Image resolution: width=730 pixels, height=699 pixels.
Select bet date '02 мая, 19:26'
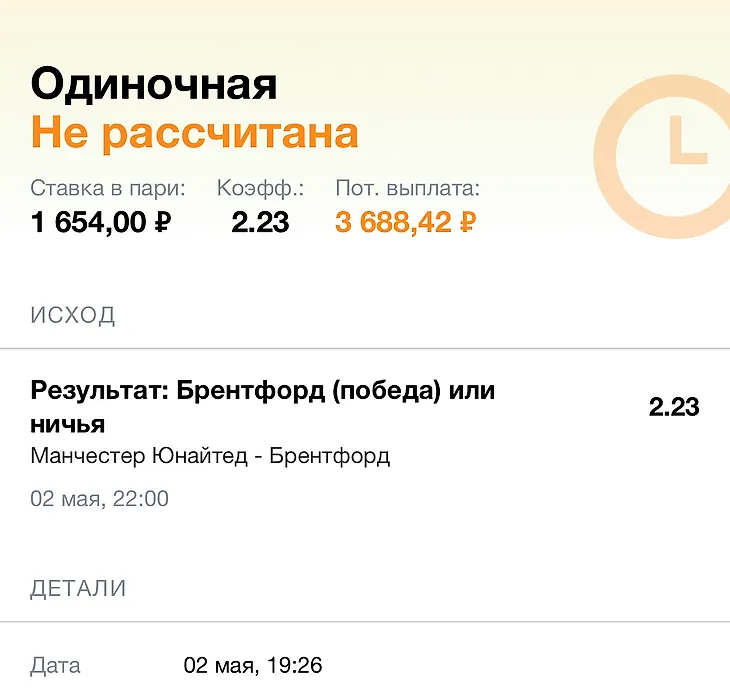pos(253,665)
